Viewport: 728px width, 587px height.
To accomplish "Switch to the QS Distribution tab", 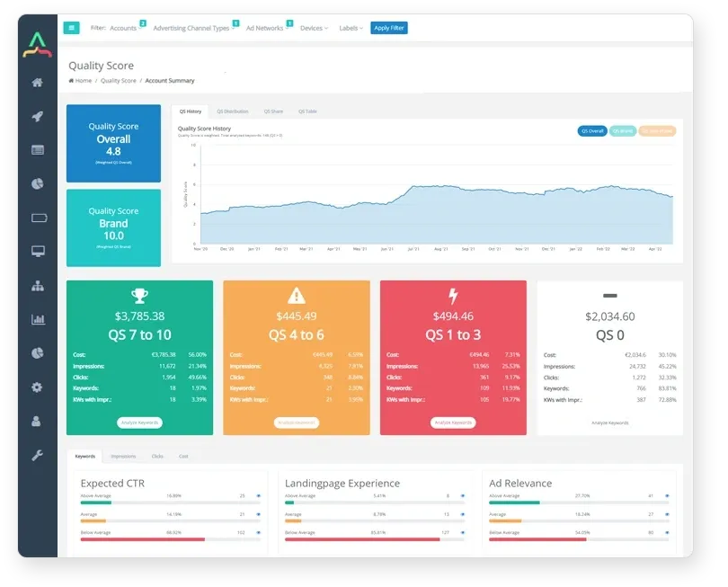I will click(233, 111).
